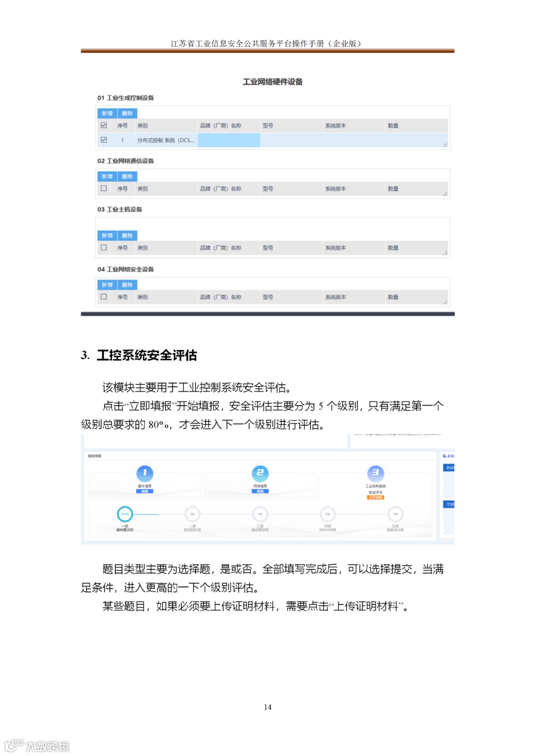Click 0% ring for 三级 集成管控级
This screenshot has width=535, height=756.
click(x=260, y=514)
